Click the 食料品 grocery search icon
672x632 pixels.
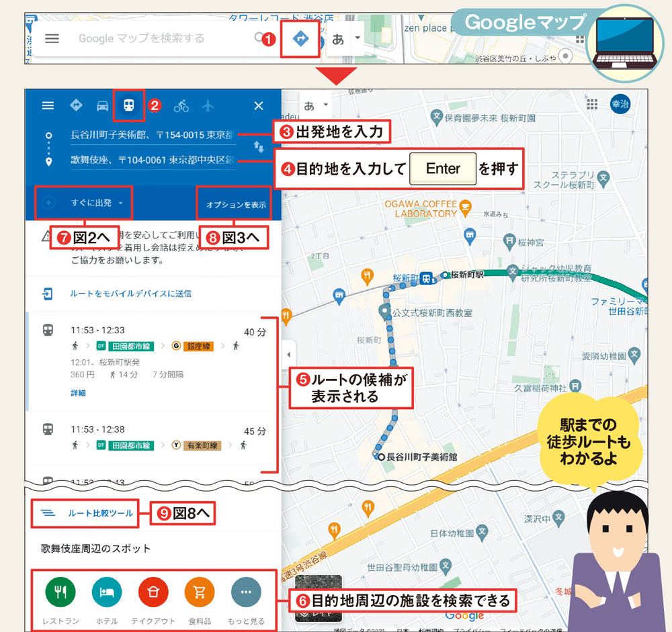coord(200,592)
